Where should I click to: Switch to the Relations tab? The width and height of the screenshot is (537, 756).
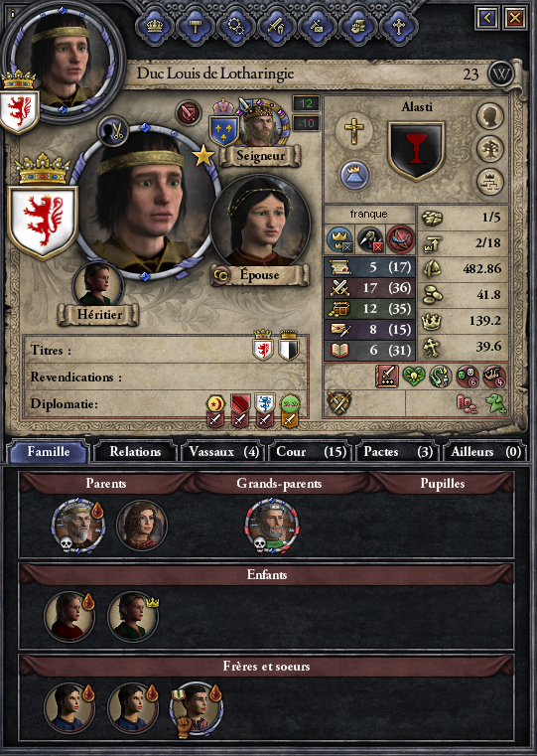coord(135,452)
